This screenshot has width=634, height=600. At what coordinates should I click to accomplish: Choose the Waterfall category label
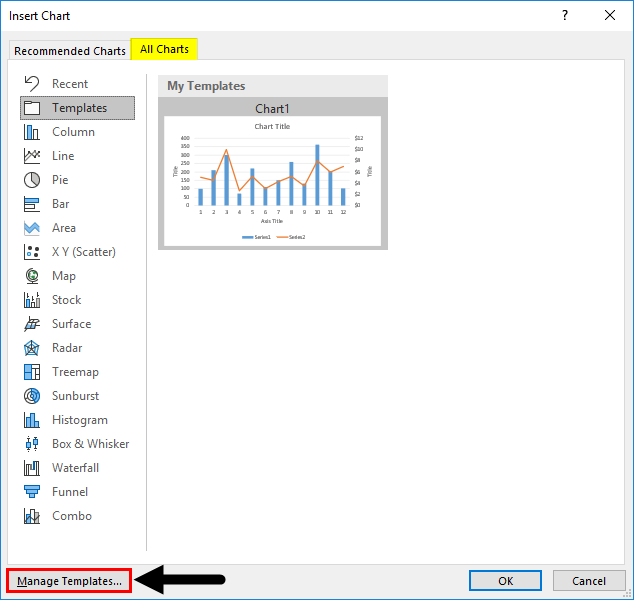tap(76, 468)
